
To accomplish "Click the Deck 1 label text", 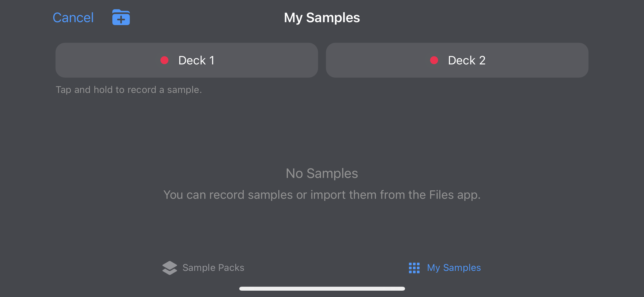I will click(196, 60).
